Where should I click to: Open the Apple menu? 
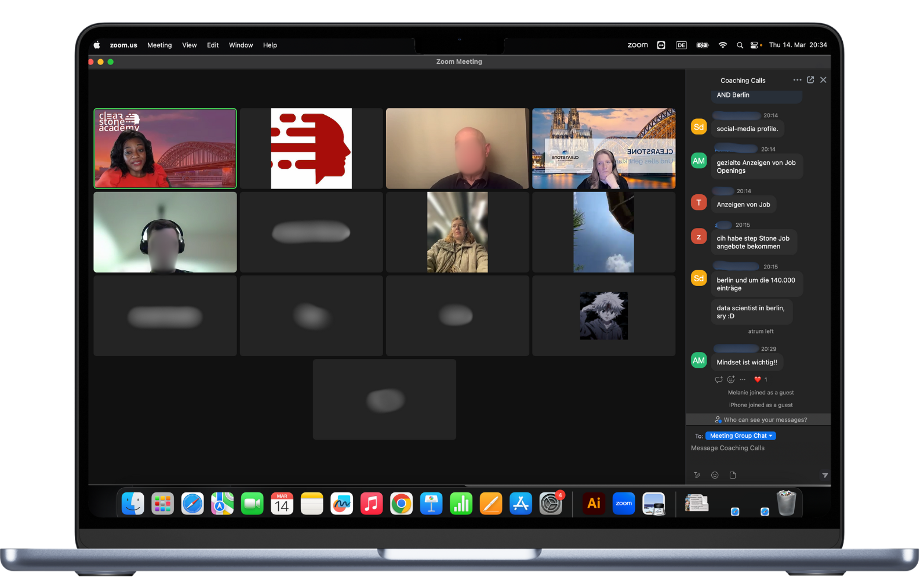(97, 45)
